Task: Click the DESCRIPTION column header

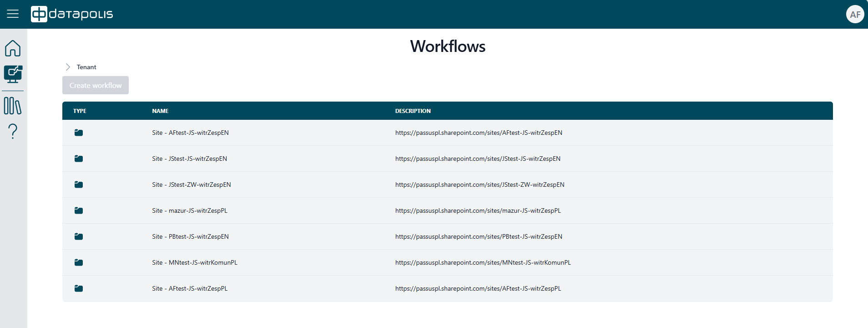Action: 413,111
